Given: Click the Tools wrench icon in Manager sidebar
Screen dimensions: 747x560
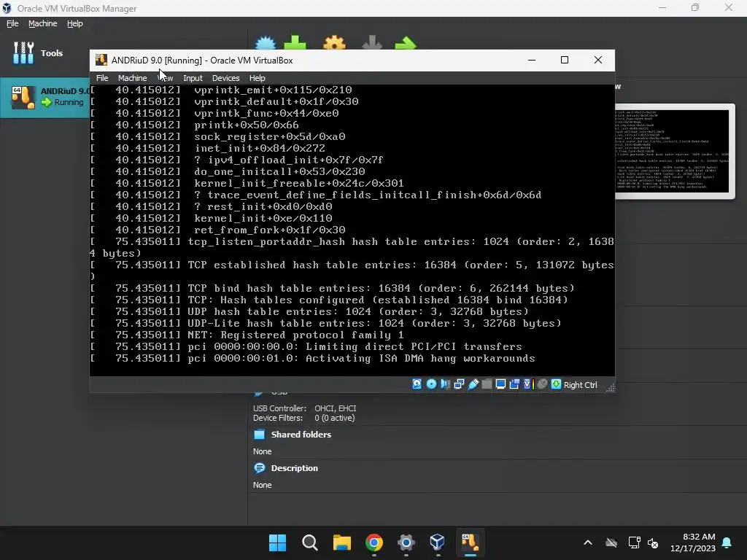Looking at the screenshot, I should pyautogui.click(x=23, y=52).
